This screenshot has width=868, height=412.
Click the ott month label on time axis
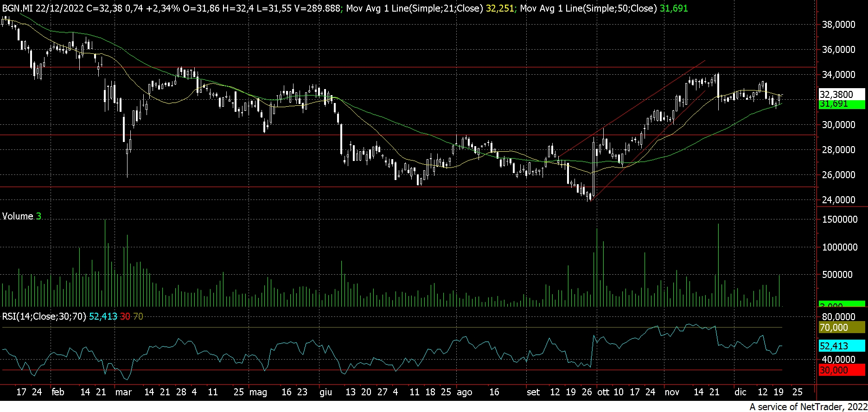tap(603, 392)
